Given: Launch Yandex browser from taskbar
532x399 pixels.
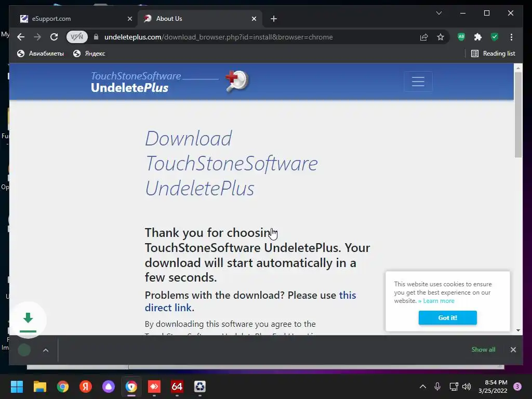Looking at the screenshot, I should tap(86, 387).
